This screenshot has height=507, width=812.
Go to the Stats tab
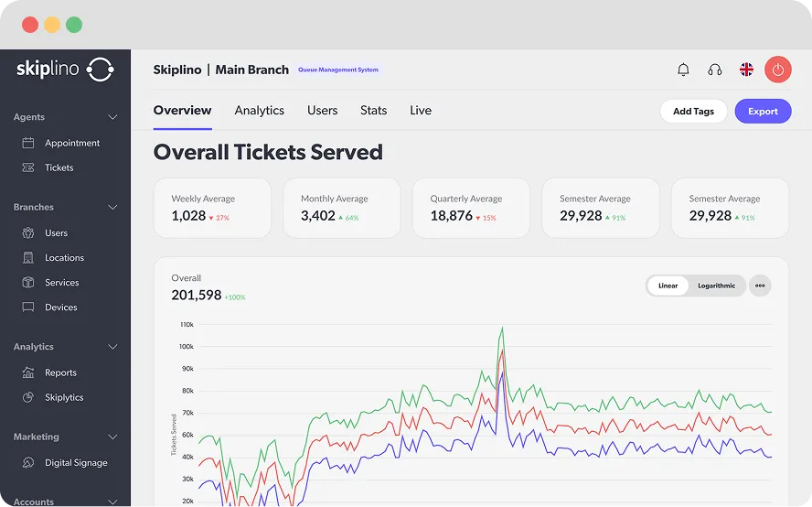pyautogui.click(x=373, y=111)
